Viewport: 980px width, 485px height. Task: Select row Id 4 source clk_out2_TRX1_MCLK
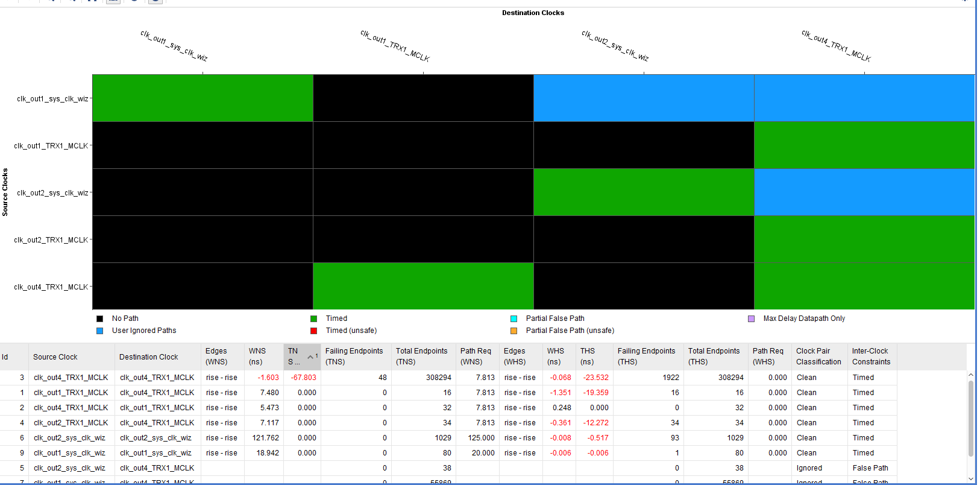71,423
